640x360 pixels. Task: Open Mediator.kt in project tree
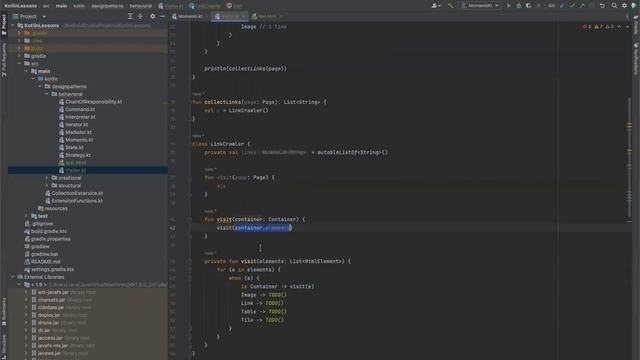[x=78, y=132]
